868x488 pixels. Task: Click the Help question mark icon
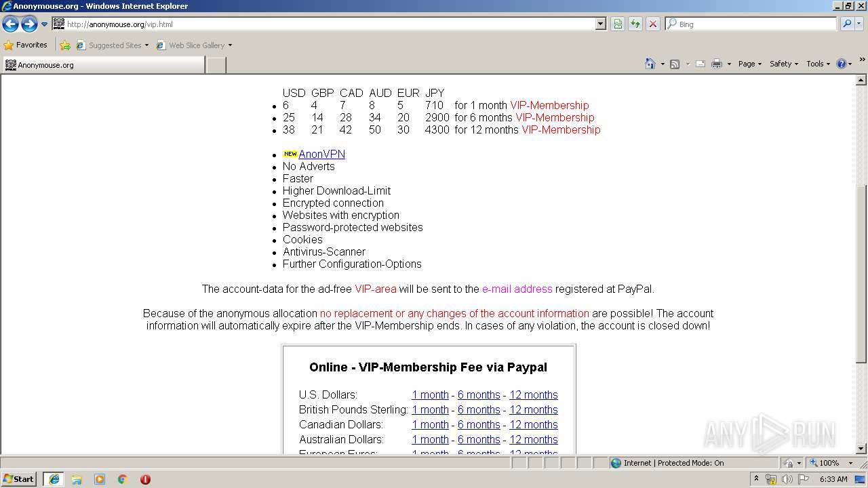pos(842,64)
